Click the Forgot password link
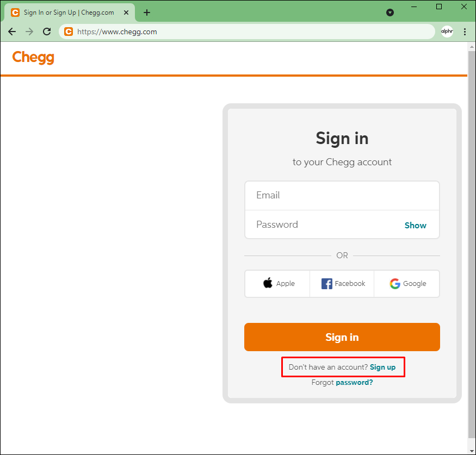This screenshot has height=455, width=476. [354, 382]
